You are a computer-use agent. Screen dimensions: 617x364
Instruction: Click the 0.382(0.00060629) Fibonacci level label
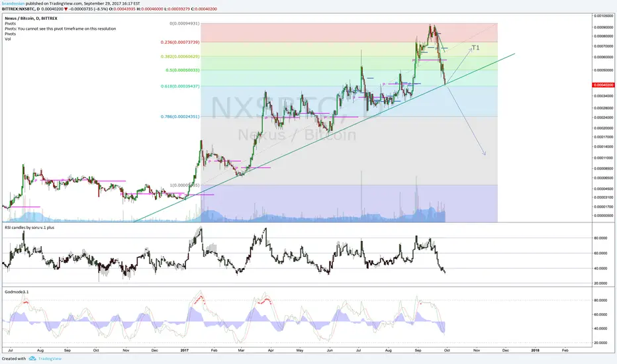[x=180, y=56]
